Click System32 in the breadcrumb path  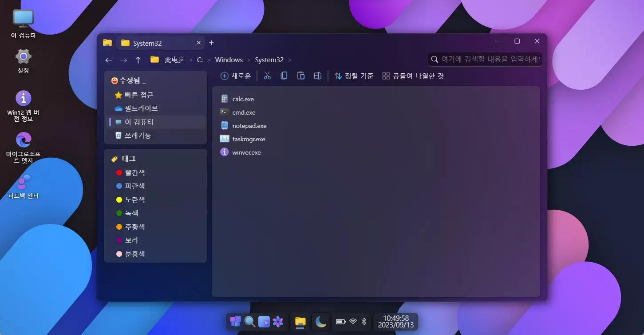point(269,60)
